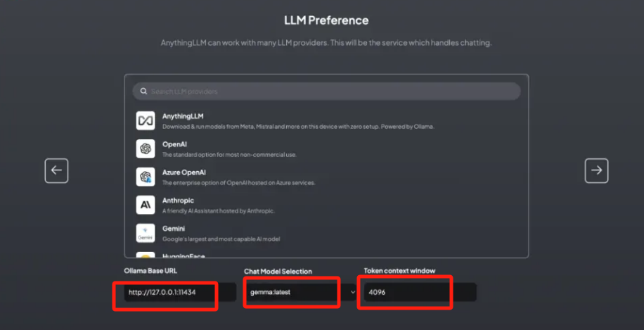Click the AnythingLLM provider logo icon

(x=146, y=121)
